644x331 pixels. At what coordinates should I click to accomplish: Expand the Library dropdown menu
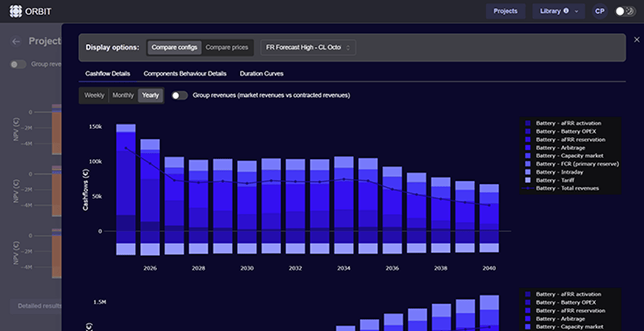pyautogui.click(x=576, y=11)
